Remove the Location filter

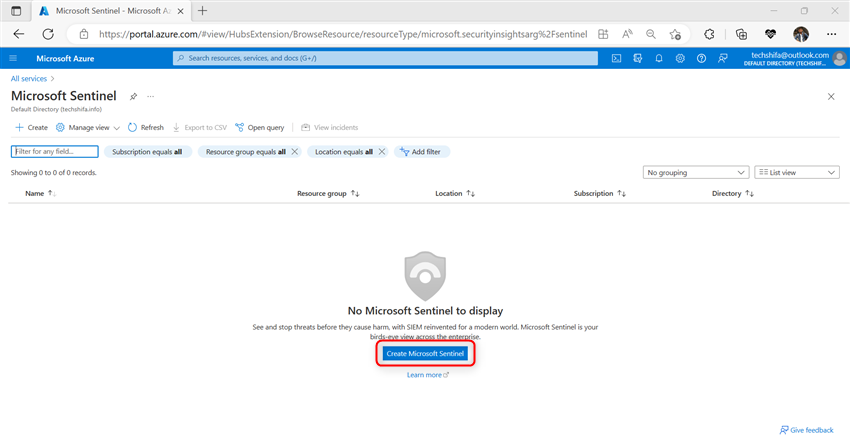tap(382, 152)
